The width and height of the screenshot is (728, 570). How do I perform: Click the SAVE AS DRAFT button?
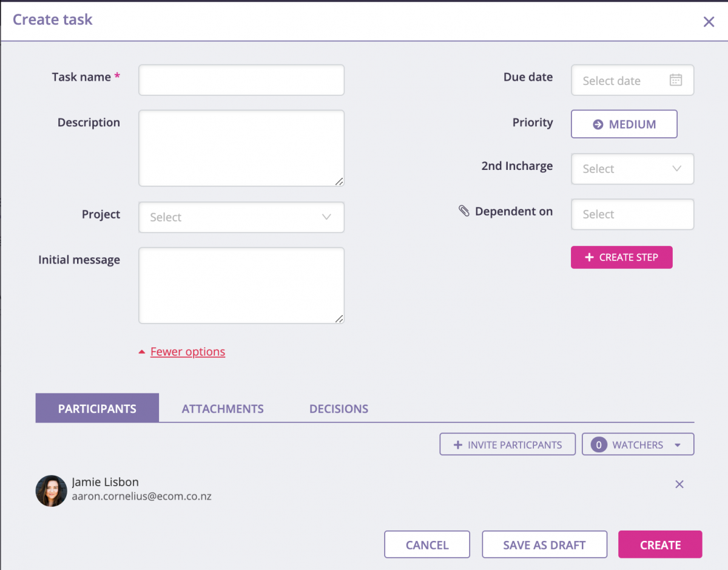[544, 544]
